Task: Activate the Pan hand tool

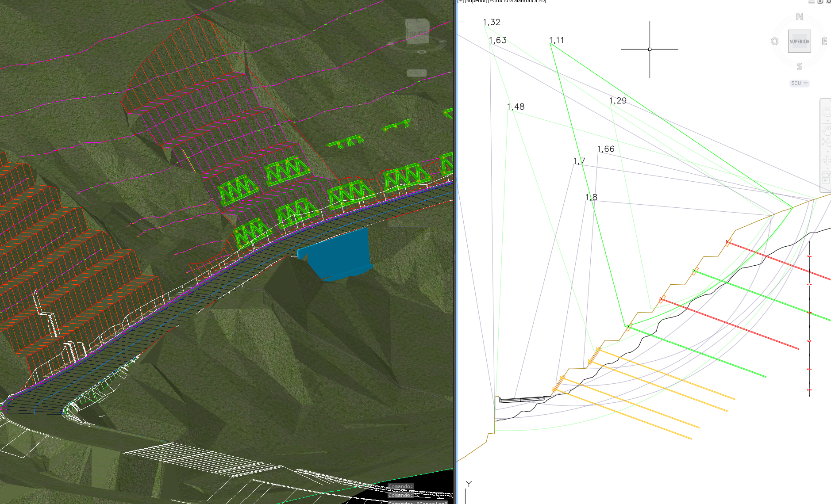Action: pyautogui.click(x=826, y=130)
